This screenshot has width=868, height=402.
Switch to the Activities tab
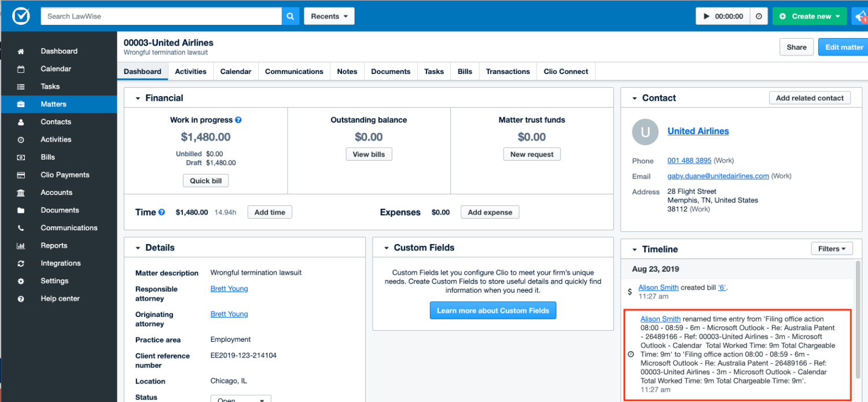190,71
